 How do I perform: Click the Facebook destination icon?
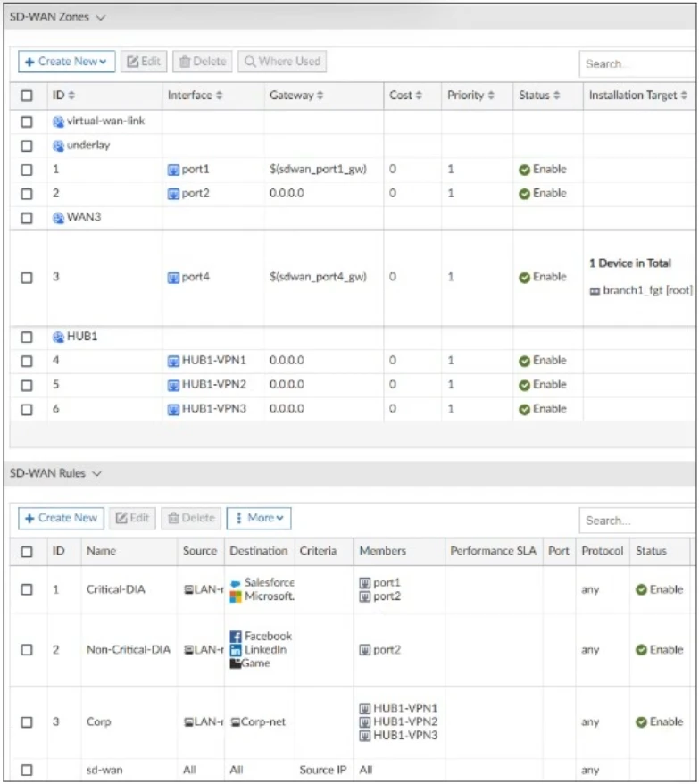236,637
